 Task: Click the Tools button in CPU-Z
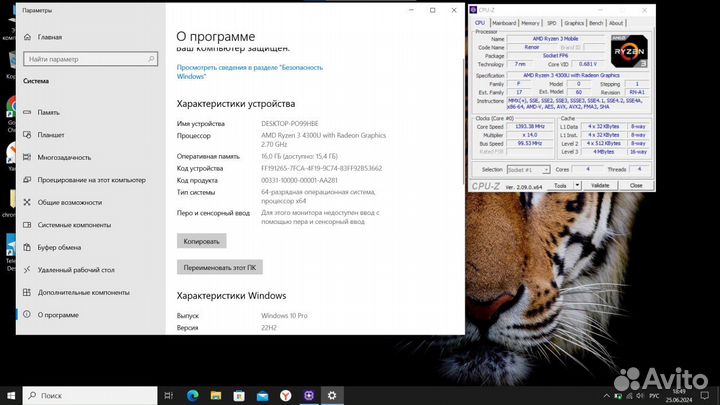560,186
